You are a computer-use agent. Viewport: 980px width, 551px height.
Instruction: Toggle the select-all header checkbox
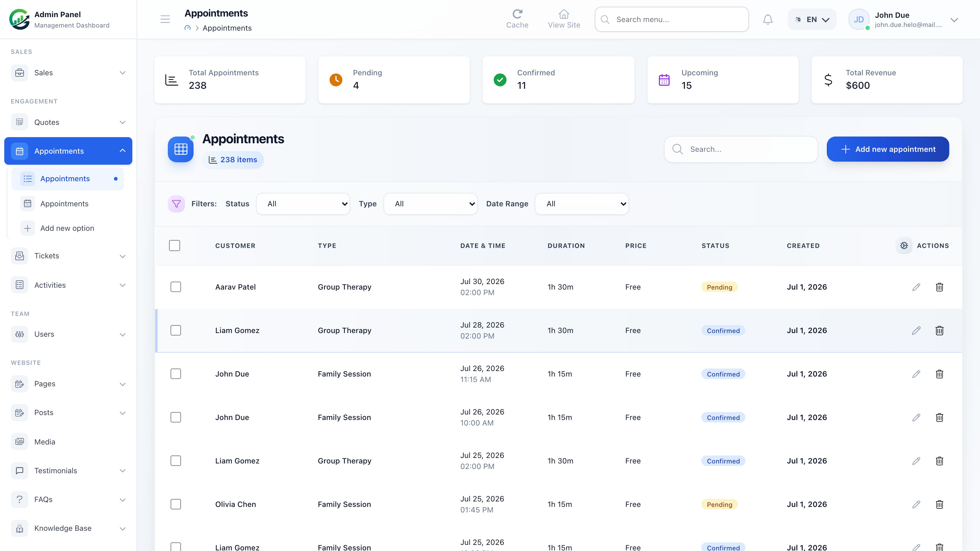click(175, 246)
